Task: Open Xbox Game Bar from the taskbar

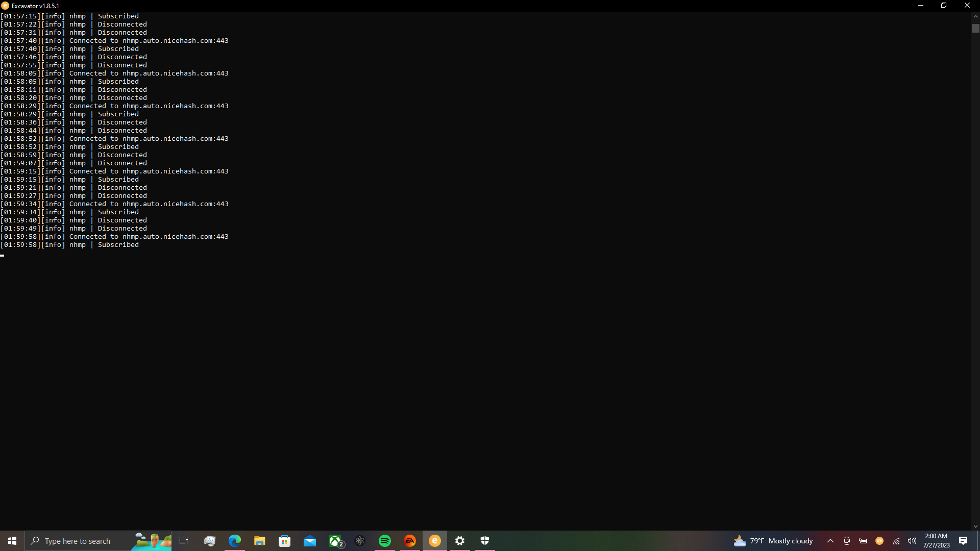Action: [x=335, y=541]
